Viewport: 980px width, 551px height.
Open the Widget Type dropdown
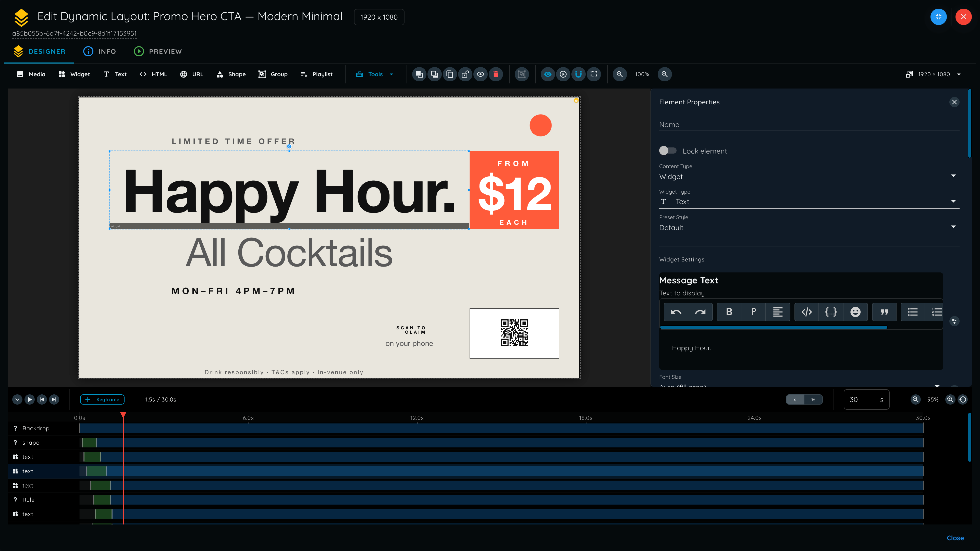click(x=809, y=202)
